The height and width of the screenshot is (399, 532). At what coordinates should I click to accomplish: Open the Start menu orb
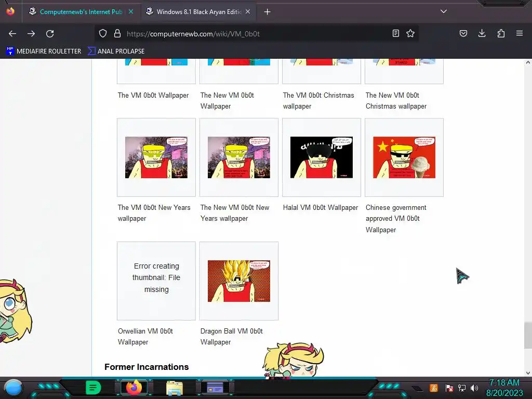pyautogui.click(x=14, y=388)
